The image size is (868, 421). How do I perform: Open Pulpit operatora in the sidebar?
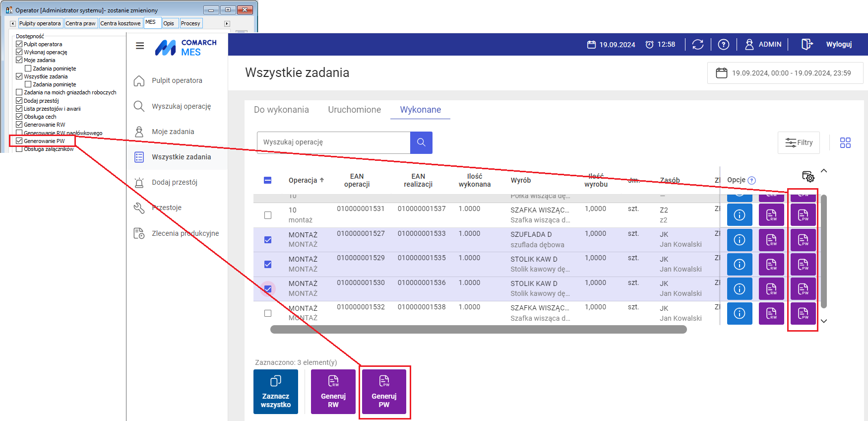click(177, 80)
